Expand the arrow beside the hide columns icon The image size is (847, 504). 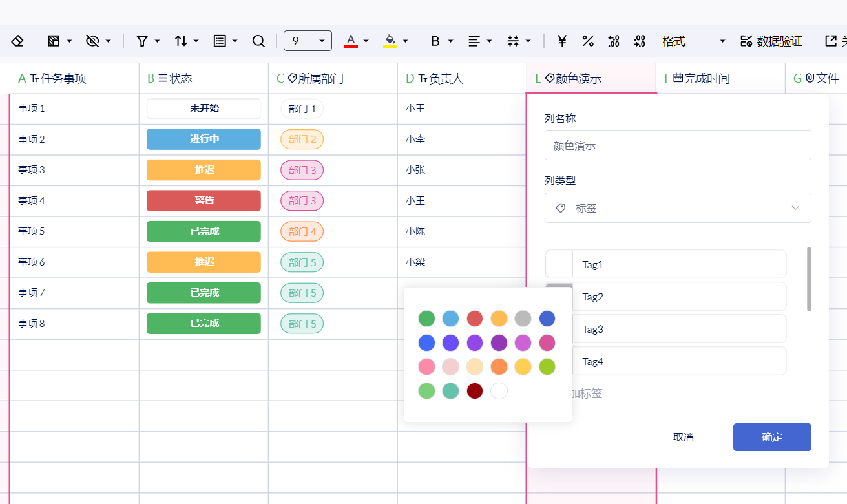pos(108,41)
